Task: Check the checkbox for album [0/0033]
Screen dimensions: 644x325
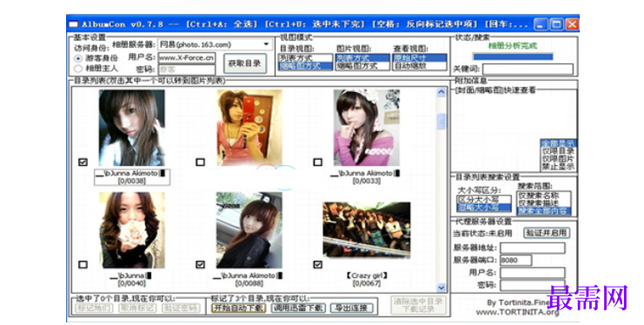Action: coord(318,162)
